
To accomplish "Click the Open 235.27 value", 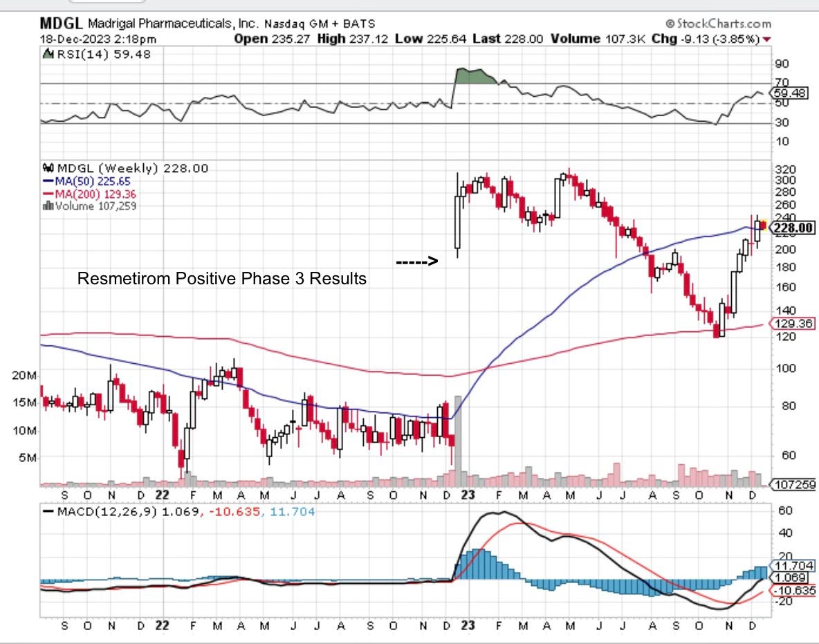I will 272,39.
